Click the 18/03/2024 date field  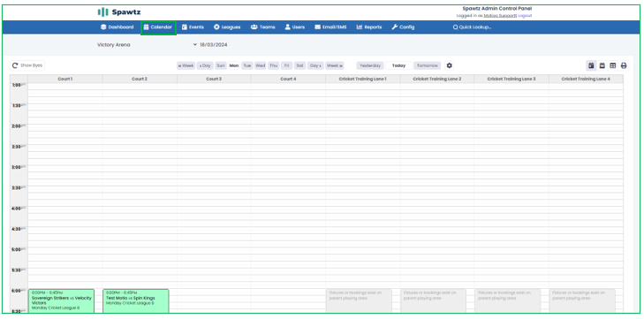click(x=214, y=45)
